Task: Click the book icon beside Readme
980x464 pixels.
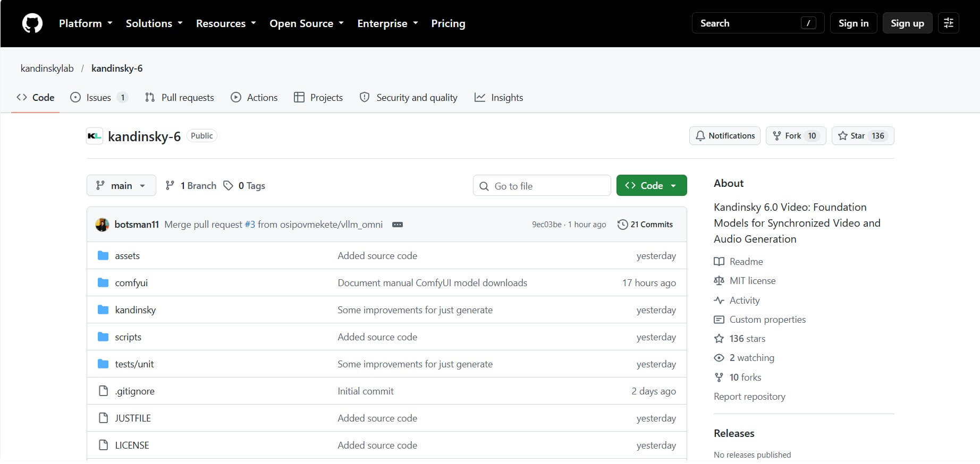Action: point(719,262)
